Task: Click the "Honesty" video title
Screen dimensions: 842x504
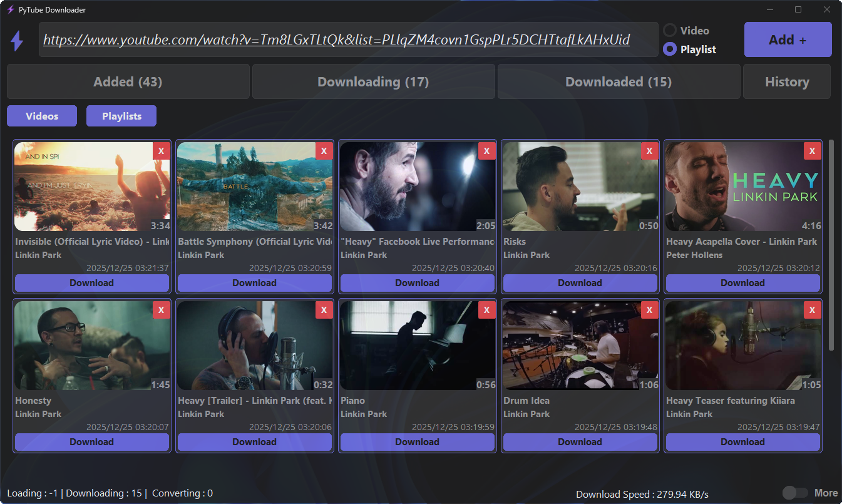Action: point(33,401)
